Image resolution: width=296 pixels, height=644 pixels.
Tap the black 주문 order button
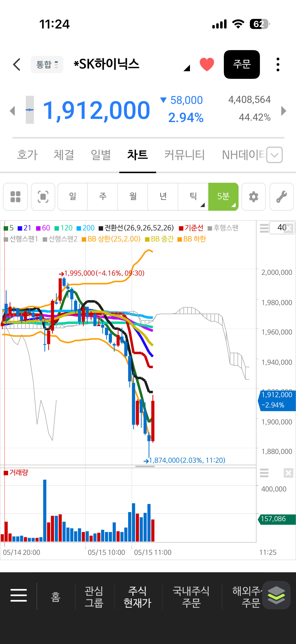pyautogui.click(x=242, y=64)
